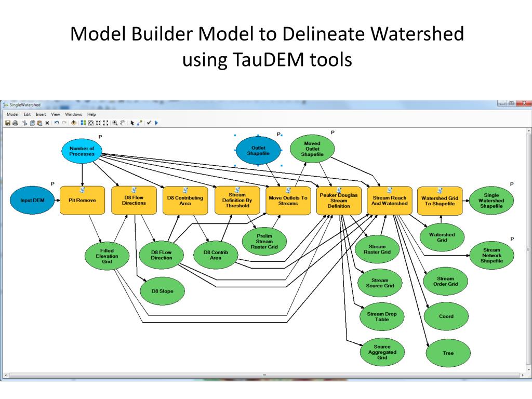Click the horizontal scrollbar thumb

pos(264,375)
